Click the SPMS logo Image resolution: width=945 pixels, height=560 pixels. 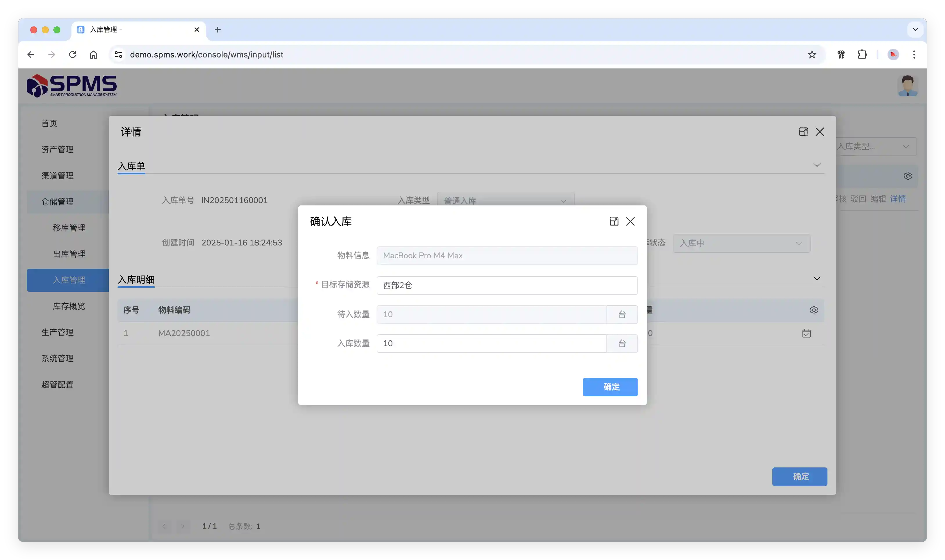click(72, 86)
